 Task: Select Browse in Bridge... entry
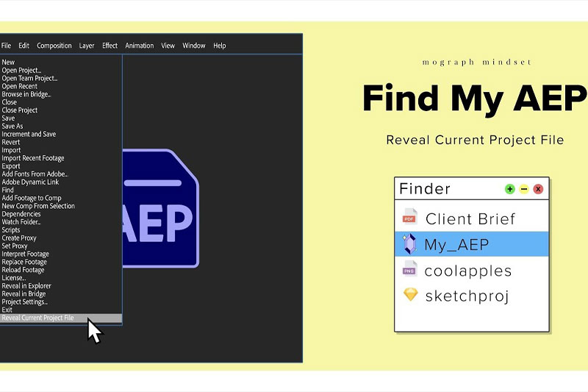click(x=26, y=94)
